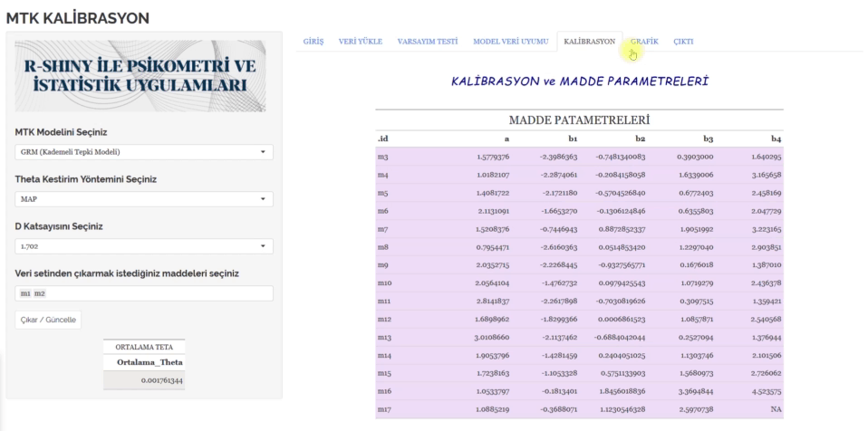Click the b4 column header
868x431 pixels.
pos(776,139)
